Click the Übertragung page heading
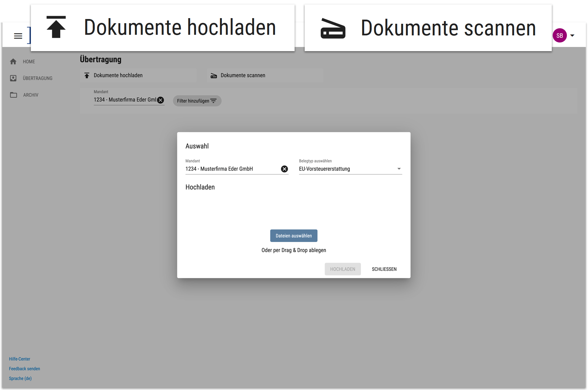Viewport: 588px width, 390px height. (x=101, y=59)
